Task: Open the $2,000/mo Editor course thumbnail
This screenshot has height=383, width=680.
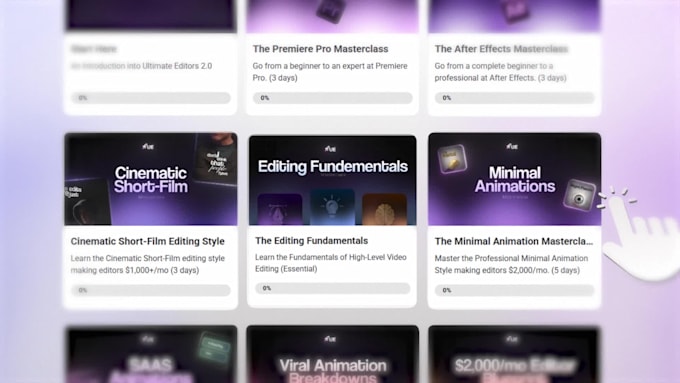Action: (514, 354)
